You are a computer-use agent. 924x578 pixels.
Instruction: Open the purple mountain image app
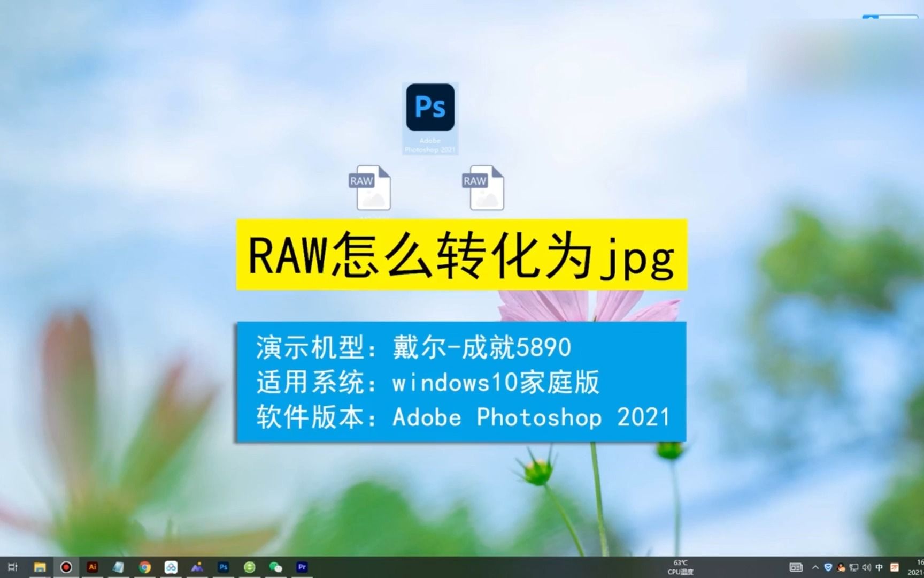(197, 567)
